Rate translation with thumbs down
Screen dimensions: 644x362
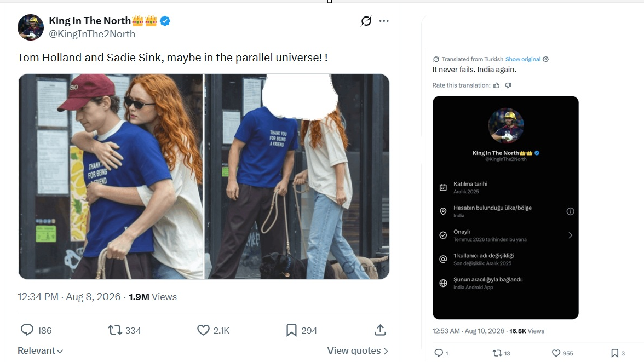tap(508, 85)
